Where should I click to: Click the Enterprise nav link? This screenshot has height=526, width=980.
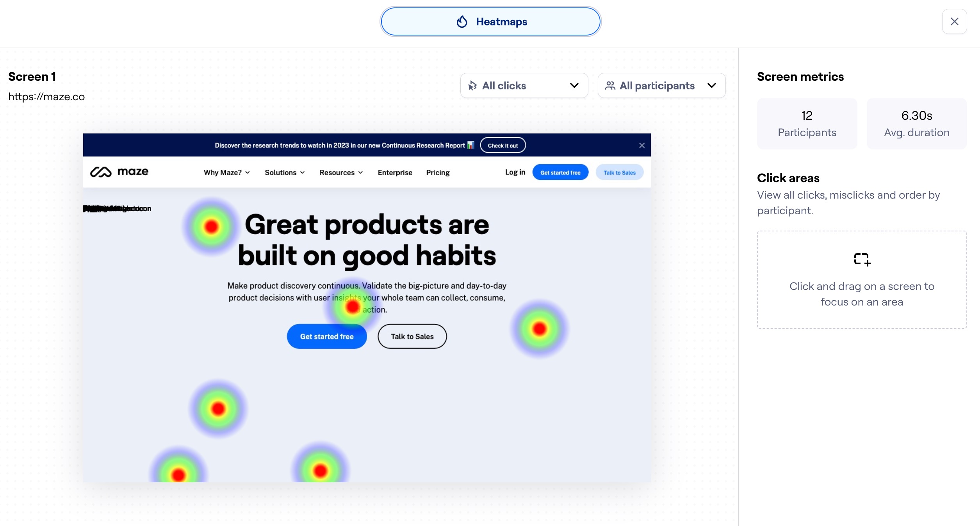click(x=395, y=172)
